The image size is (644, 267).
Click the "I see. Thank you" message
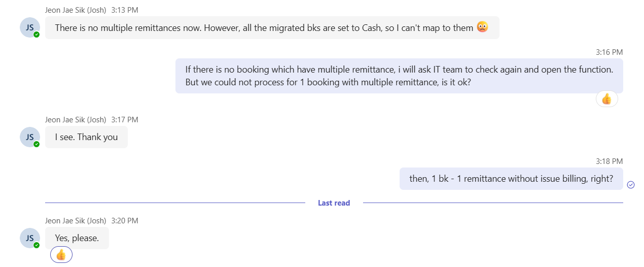click(86, 137)
